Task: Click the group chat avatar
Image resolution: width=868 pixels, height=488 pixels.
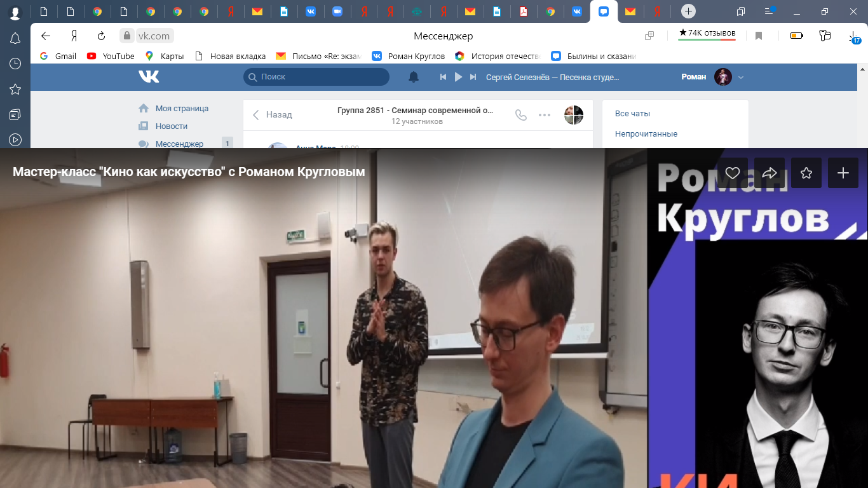Action: pos(574,115)
